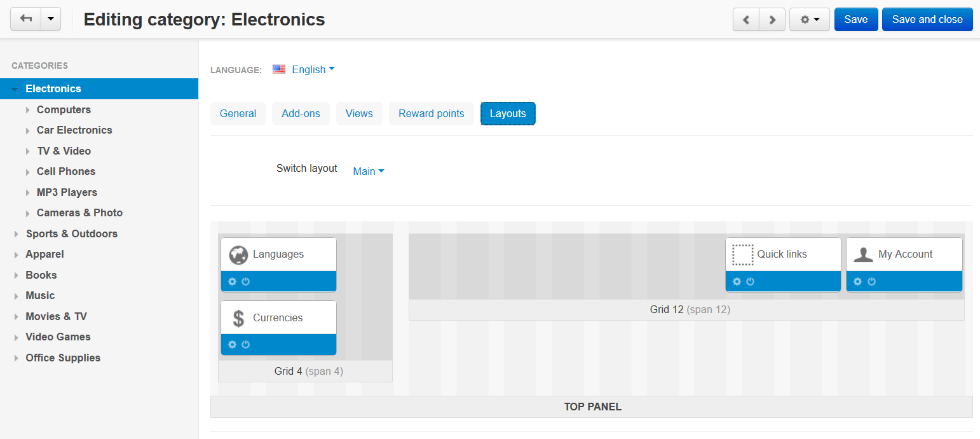Click the globe icon in Languages block
The height and width of the screenshot is (439, 980).
coord(238,254)
